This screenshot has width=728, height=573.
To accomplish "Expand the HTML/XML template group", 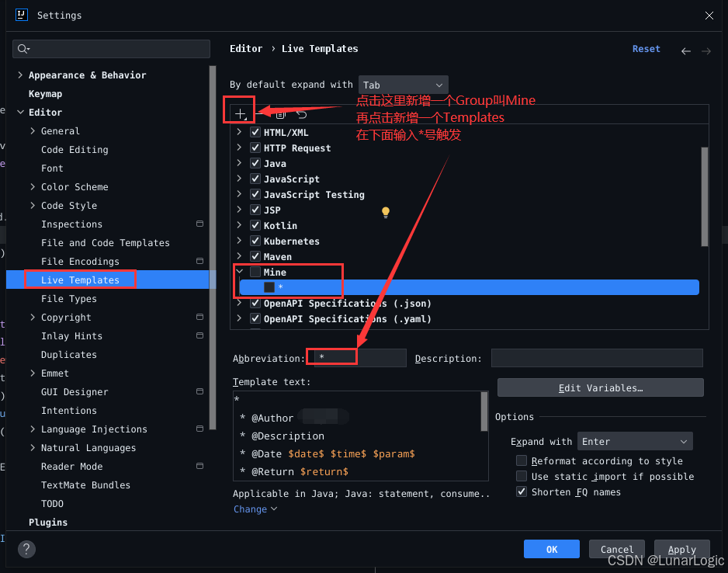I will (238, 132).
